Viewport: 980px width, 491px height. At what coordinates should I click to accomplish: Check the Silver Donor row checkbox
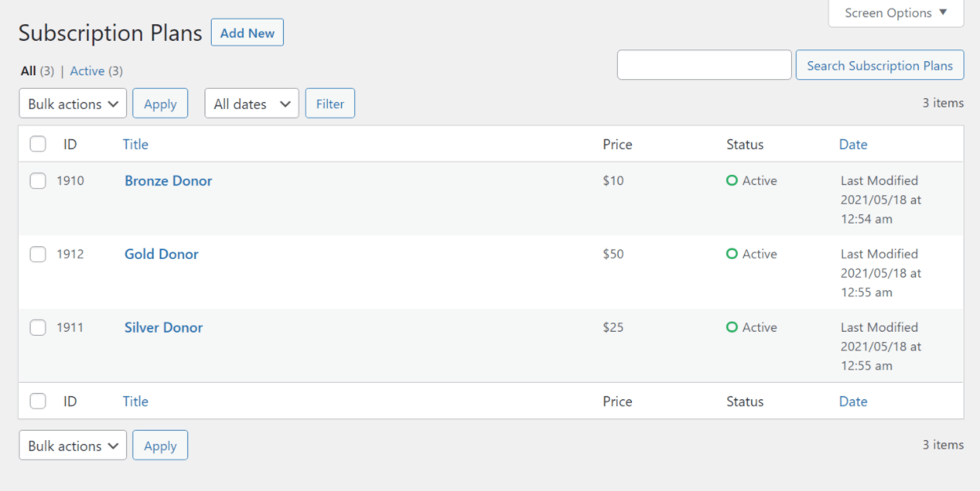(x=38, y=327)
